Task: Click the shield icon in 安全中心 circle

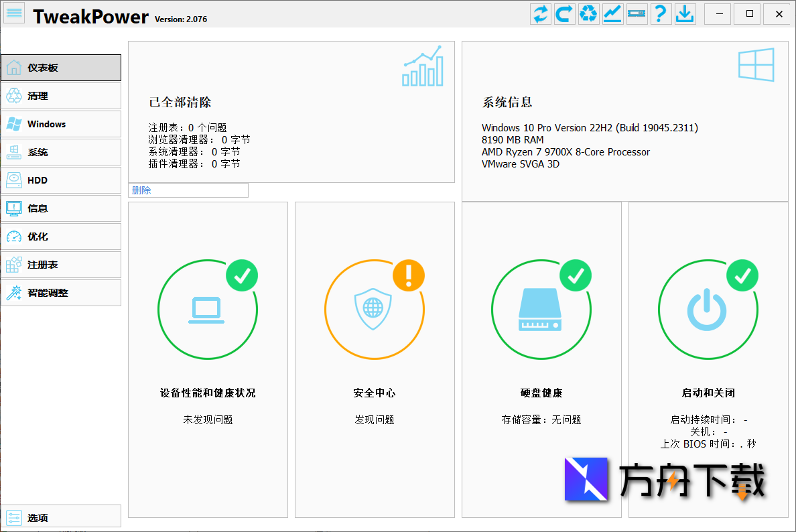Action: tap(375, 309)
